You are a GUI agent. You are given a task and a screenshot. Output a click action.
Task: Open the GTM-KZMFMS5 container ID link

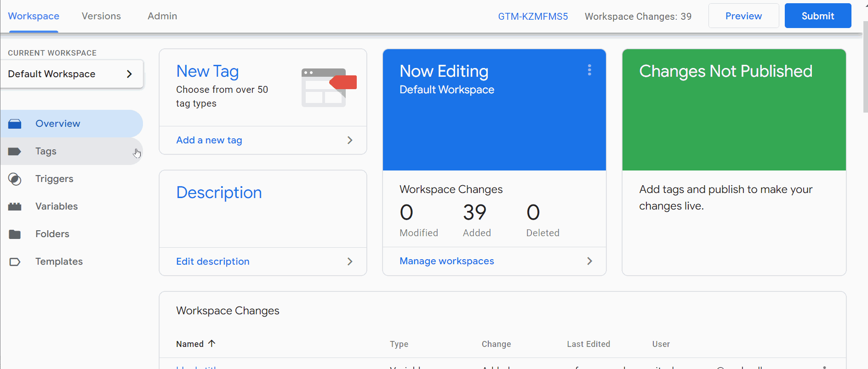click(533, 17)
